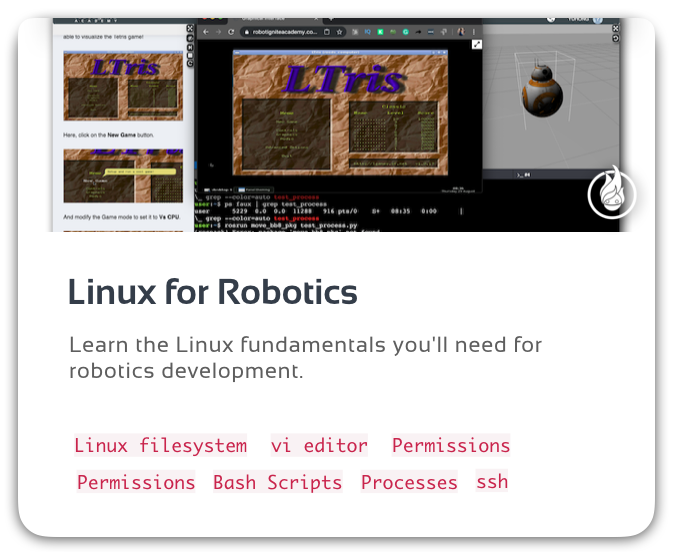Click the ssh tag
This screenshot has height=552, width=676.
(x=492, y=482)
